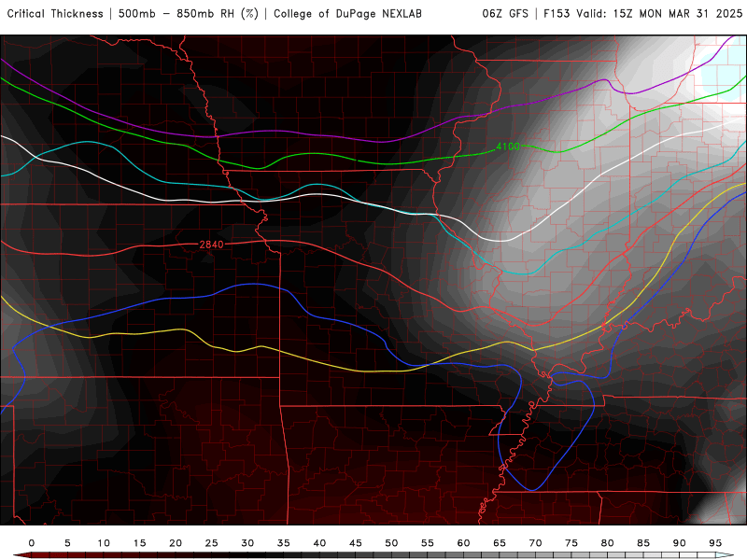
Task: Click the "25" value on the RH scale
Action: (212, 543)
